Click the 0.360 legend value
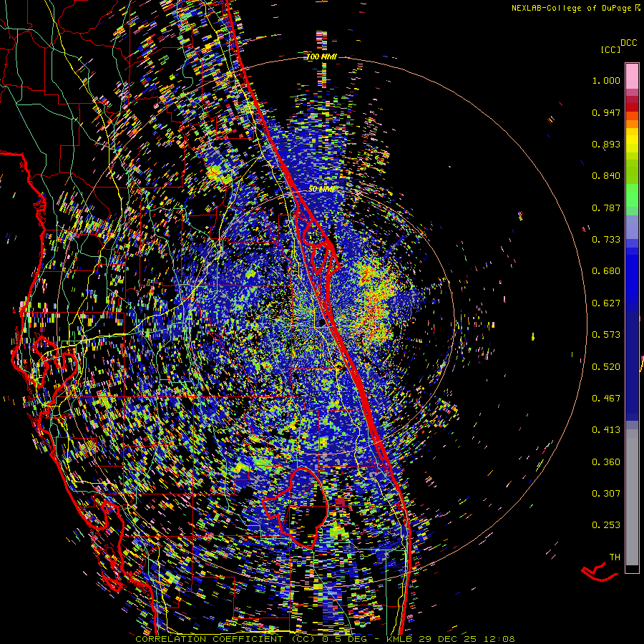Image resolution: width=644 pixels, height=644 pixels. coord(606,462)
